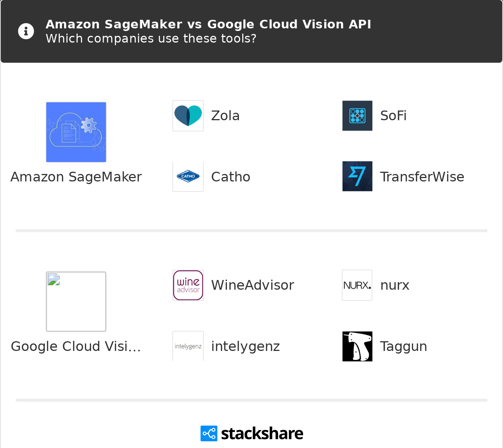Open the Amazon SageMaker text link

click(x=76, y=177)
